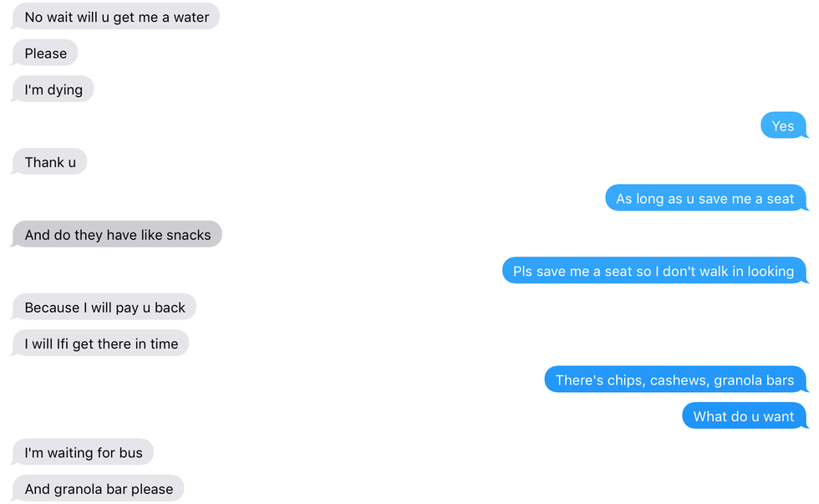Click the word 'seat' in 'As long as' bubble
This screenshot has height=504, width=819.
[x=781, y=199]
